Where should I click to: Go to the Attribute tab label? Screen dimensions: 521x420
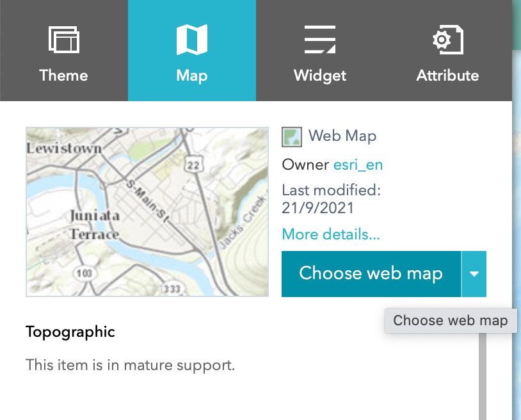coord(447,76)
